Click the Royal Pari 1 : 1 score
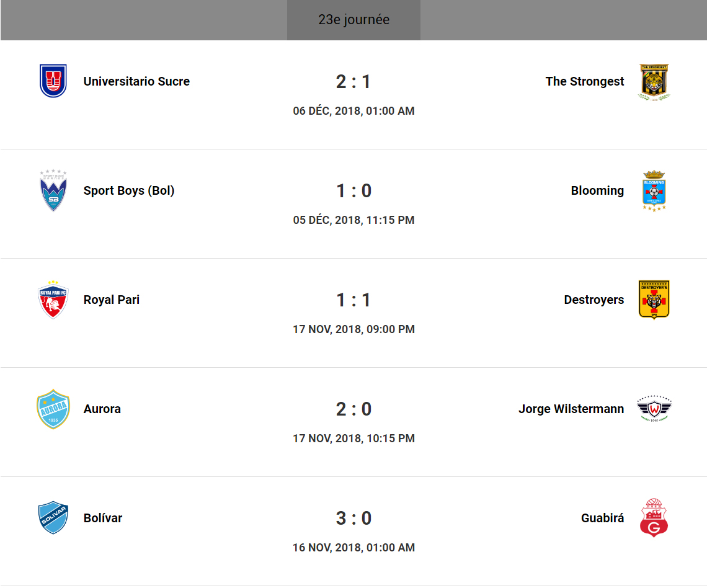This screenshot has height=588, width=707. [x=353, y=300]
